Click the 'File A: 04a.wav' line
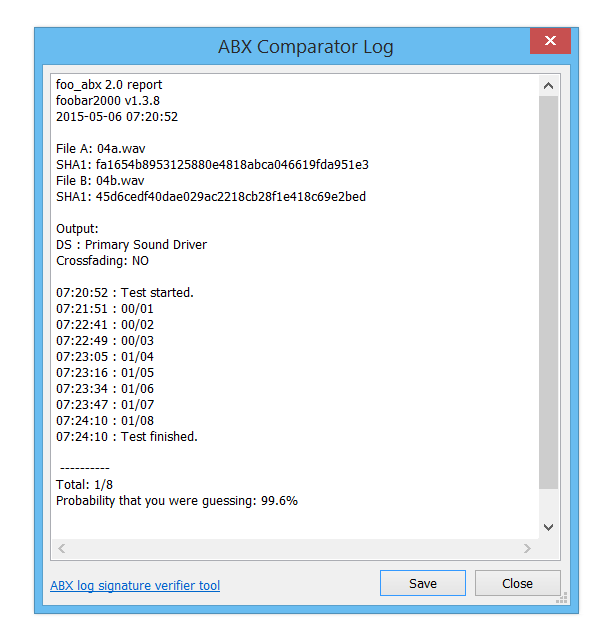605x641 pixels. tap(101, 148)
